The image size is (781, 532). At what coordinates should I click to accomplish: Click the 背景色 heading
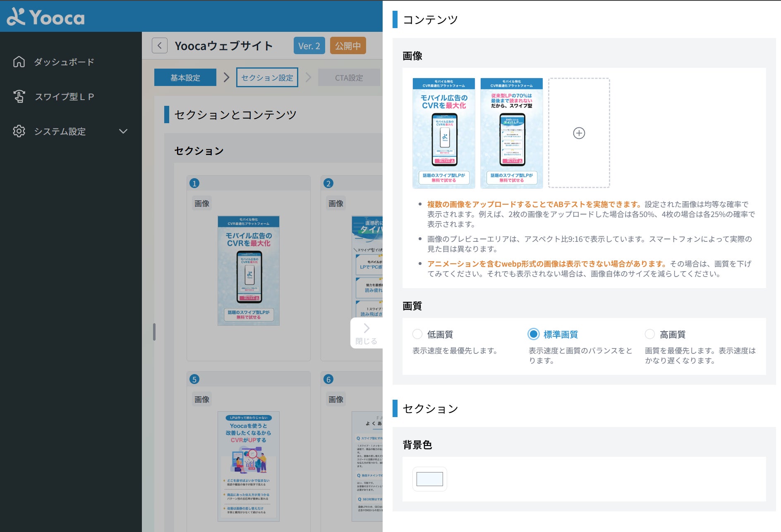(x=417, y=445)
